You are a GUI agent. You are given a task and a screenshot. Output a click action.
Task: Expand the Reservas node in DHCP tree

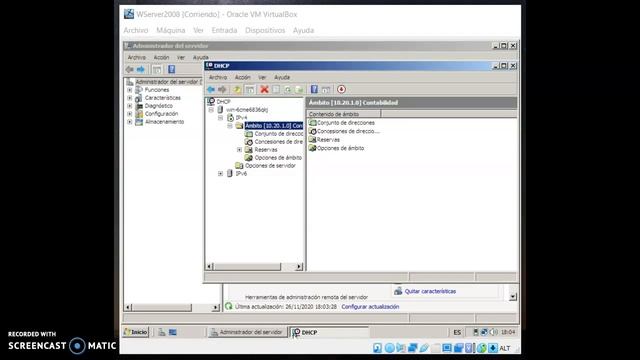coord(240,150)
